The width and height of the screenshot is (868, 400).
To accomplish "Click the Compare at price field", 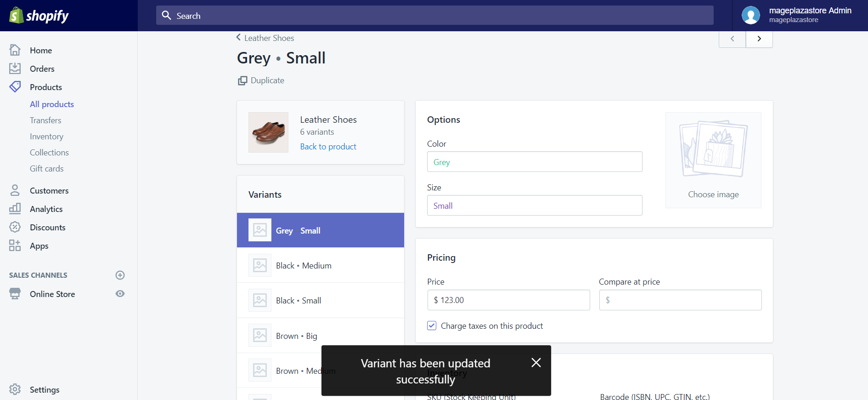I will pos(680,300).
